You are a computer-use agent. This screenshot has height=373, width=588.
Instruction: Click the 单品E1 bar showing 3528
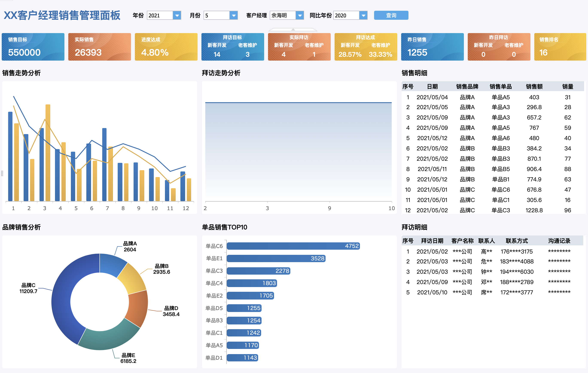[276, 258]
